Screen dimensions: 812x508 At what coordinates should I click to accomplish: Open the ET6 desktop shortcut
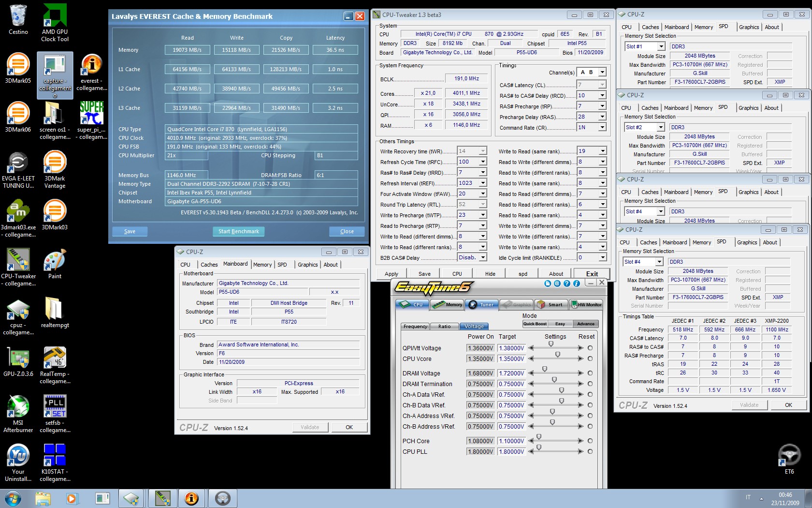point(789,459)
